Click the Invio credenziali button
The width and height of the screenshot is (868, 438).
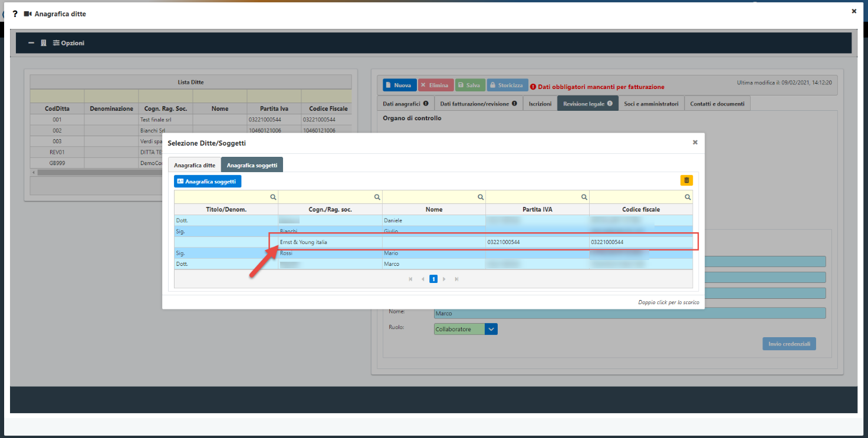789,344
